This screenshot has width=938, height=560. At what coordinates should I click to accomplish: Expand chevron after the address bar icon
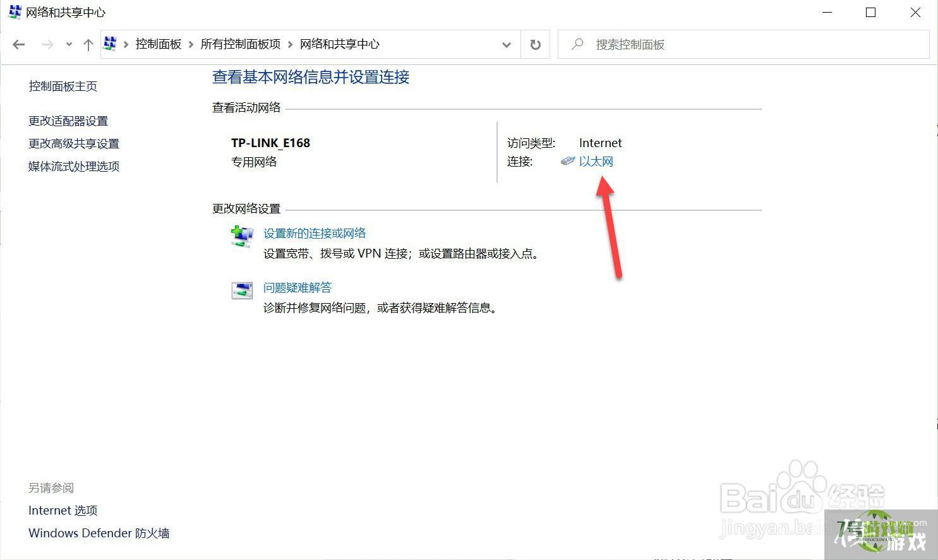(x=126, y=44)
